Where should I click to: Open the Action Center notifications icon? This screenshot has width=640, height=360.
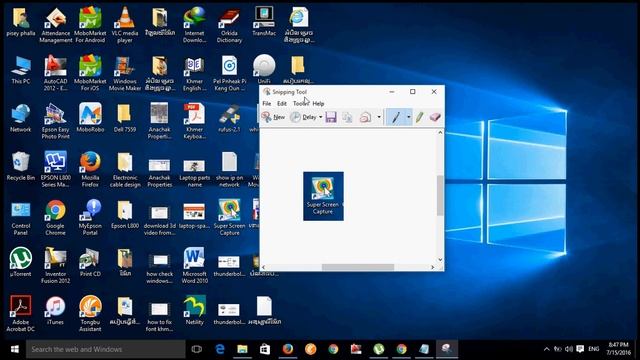tap(580, 349)
